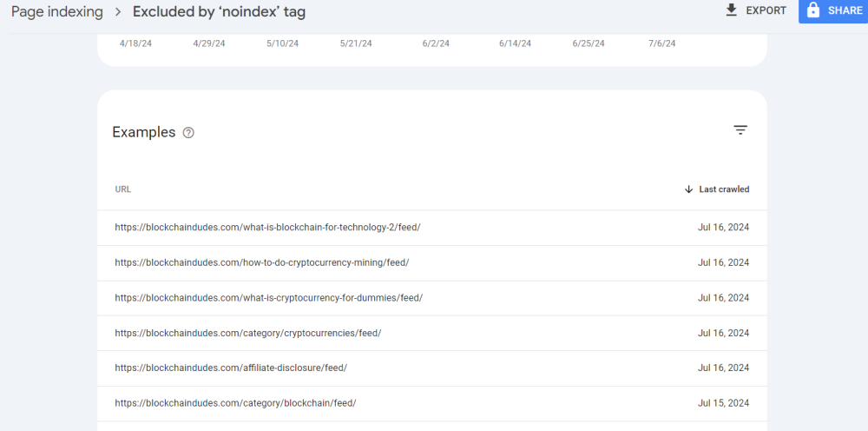The height and width of the screenshot is (431, 868).
Task: Open the filter rows icon
Action: pyautogui.click(x=740, y=130)
